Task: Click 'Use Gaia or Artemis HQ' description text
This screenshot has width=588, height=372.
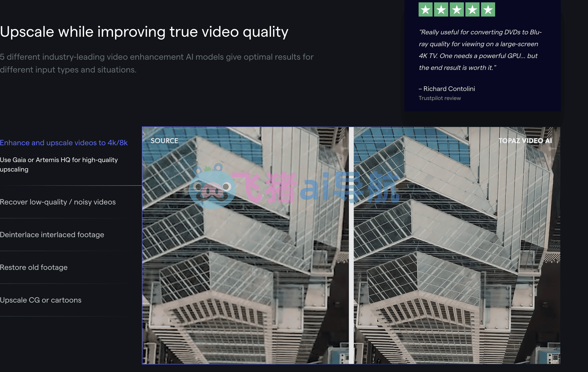Action: pyautogui.click(x=59, y=165)
